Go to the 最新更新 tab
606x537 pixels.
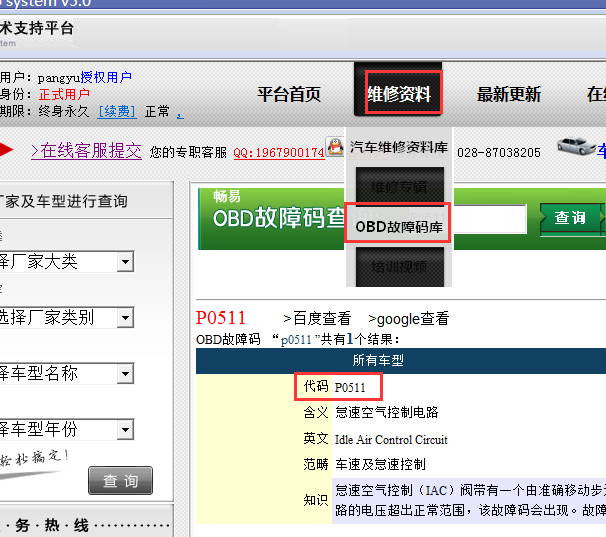pos(509,94)
